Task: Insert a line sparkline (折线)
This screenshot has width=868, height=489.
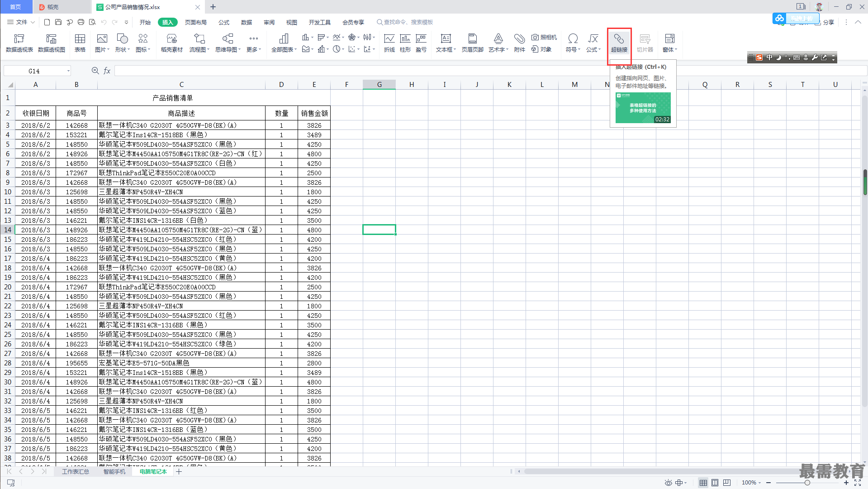Action: coord(389,43)
